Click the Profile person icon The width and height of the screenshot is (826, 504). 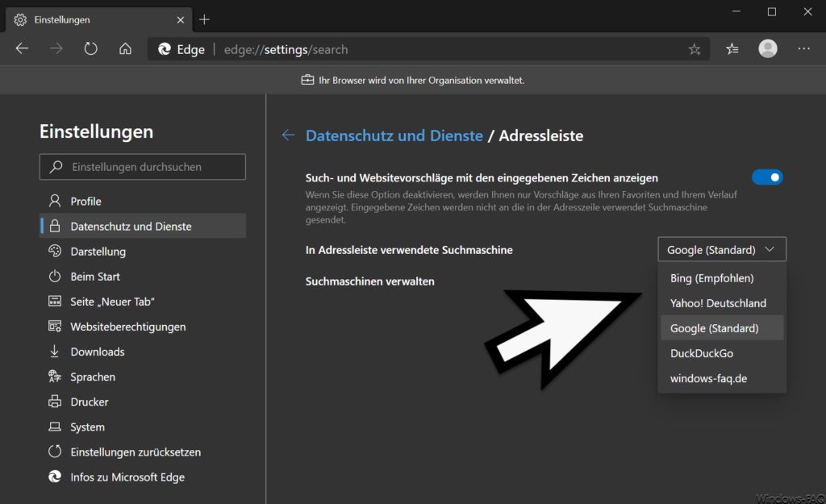coord(55,201)
